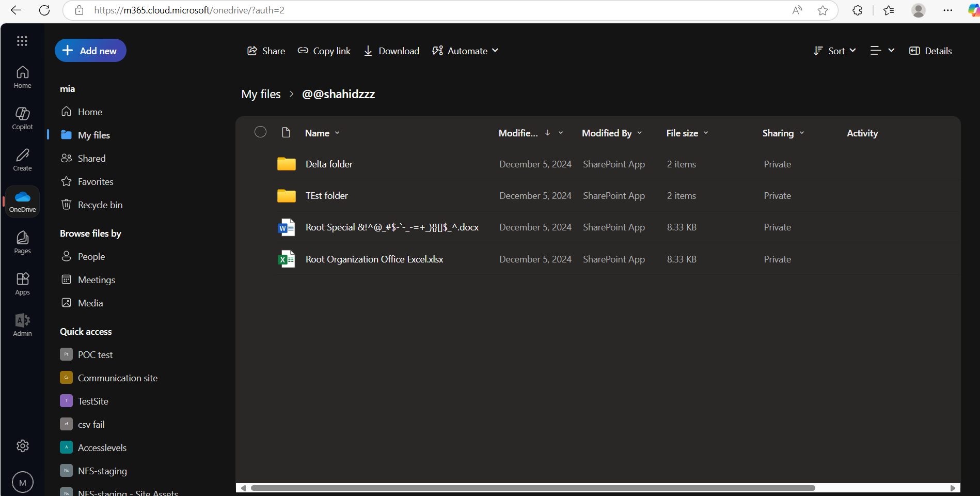Open Apps from the app rail
Image resolution: width=980 pixels, height=496 pixels.
(x=22, y=284)
